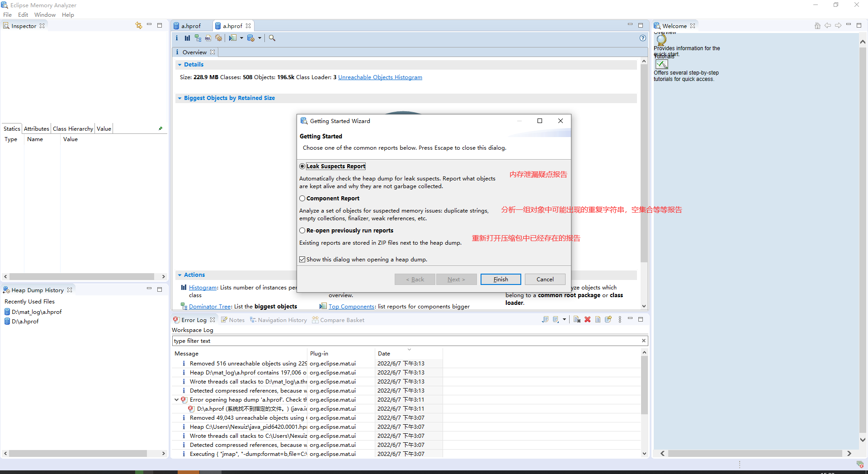
Task: Click the Export Log icon in Error Log
Action: coord(545,319)
